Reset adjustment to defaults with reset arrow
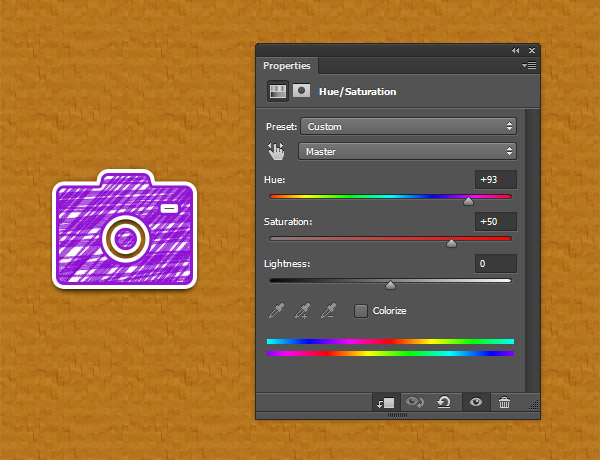Image resolution: width=600 pixels, height=460 pixels. click(444, 402)
